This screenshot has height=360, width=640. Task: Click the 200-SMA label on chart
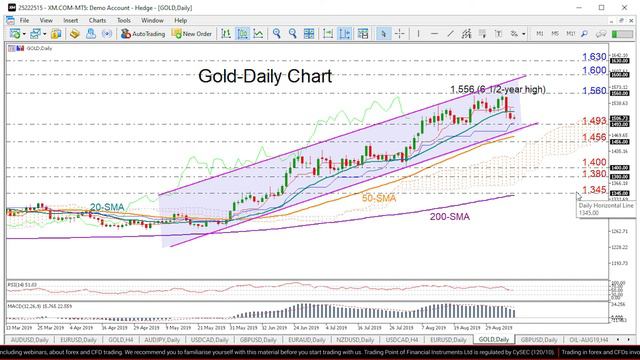click(x=450, y=217)
